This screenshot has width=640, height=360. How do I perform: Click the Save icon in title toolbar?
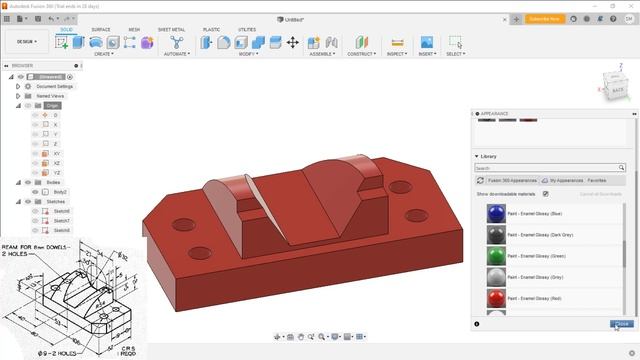click(38, 19)
